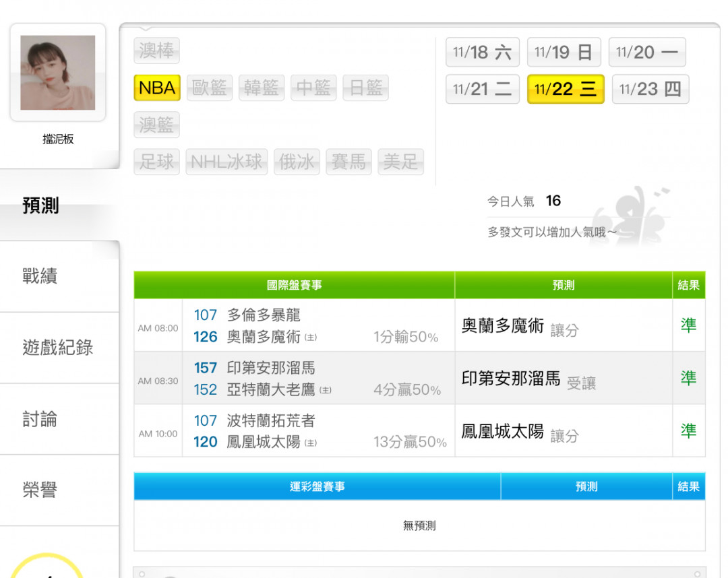Click the 今日人氣 16 counter
728x578 pixels.
(524, 201)
